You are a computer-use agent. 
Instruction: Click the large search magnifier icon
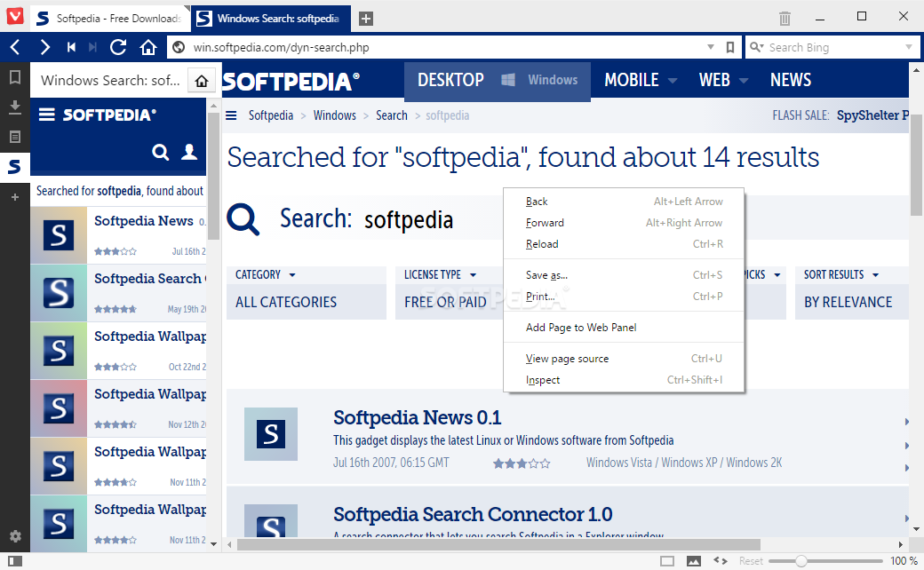(x=243, y=219)
